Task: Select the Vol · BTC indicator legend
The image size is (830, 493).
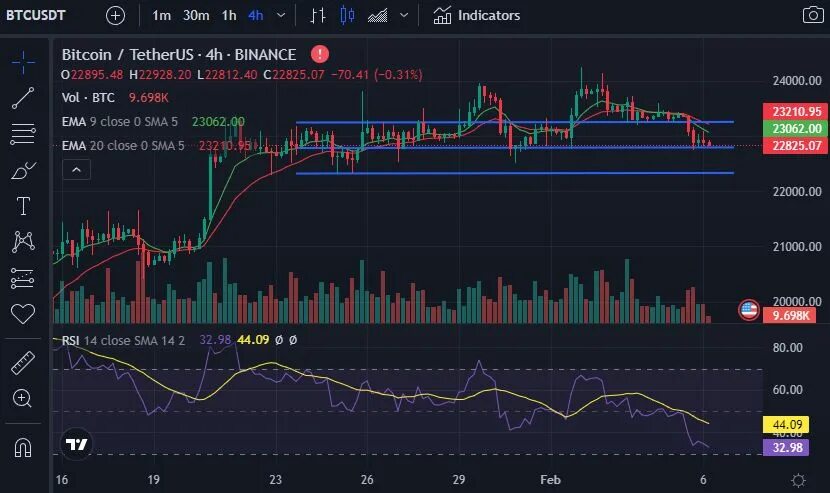Action: coord(88,97)
